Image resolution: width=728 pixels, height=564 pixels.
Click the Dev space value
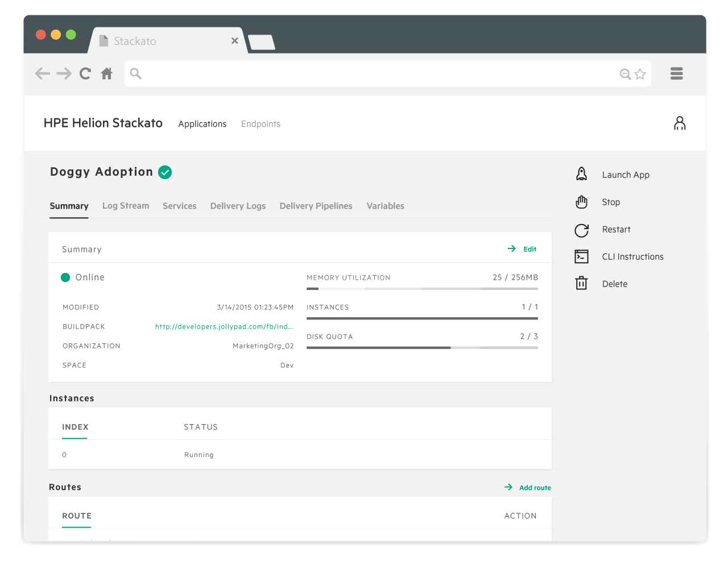click(287, 365)
